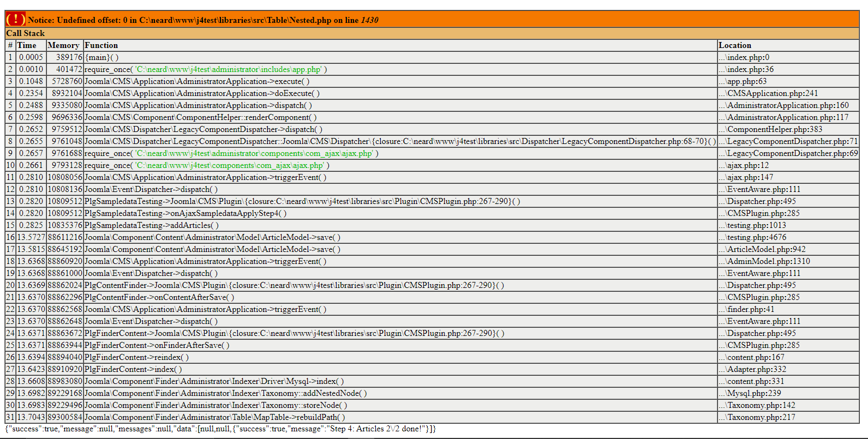Click the location '...\testing.php:1013'
868x439 pixels.
(752, 225)
